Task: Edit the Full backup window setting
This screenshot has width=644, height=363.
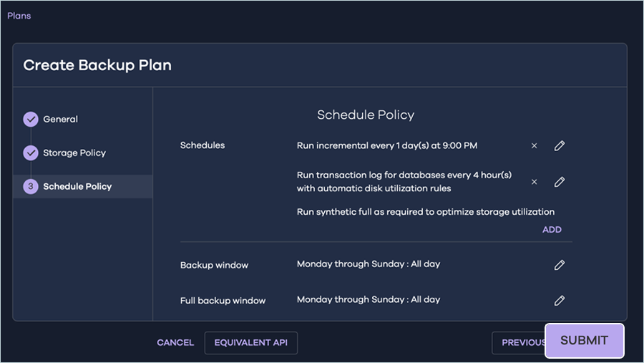Action: (x=560, y=301)
